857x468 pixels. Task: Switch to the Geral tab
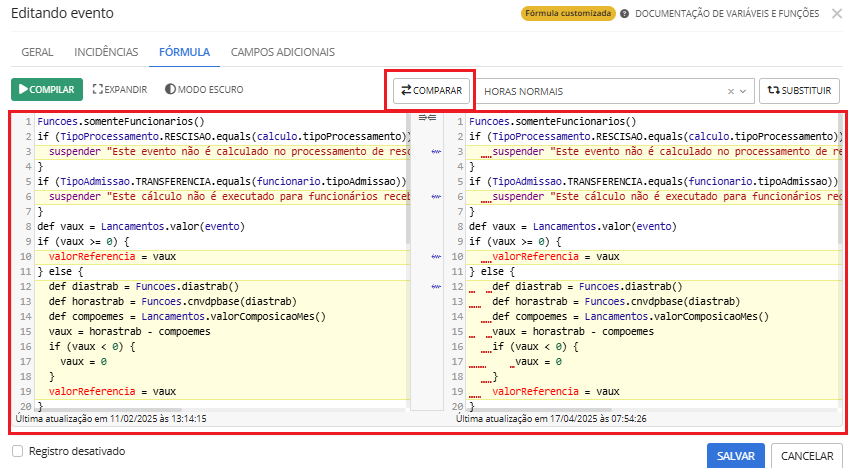coord(37,52)
